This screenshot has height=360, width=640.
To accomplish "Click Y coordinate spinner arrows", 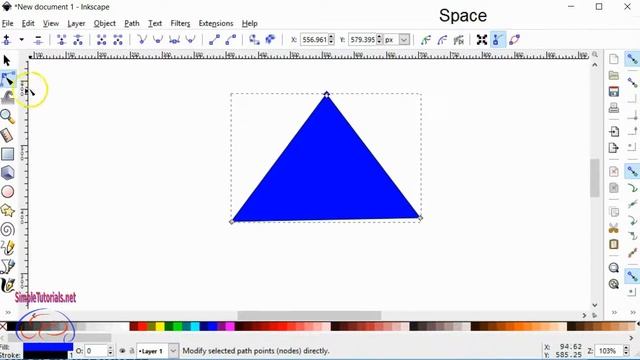I will point(380,40).
